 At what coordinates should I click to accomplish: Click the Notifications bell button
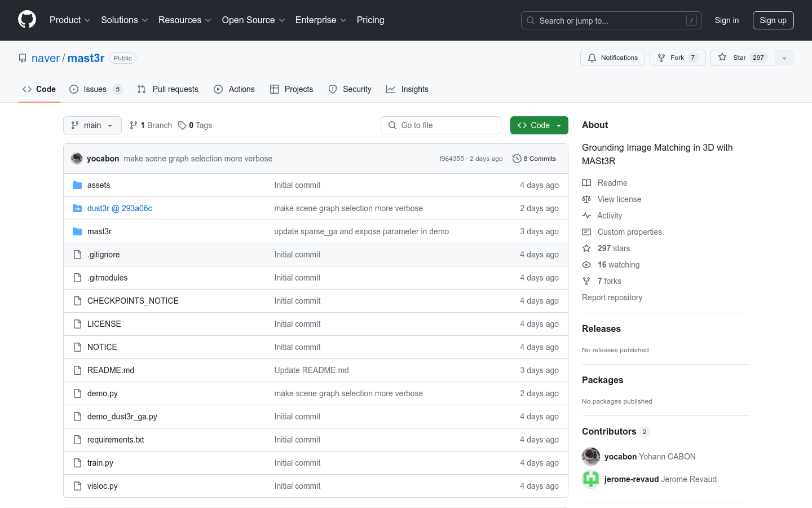(x=612, y=58)
